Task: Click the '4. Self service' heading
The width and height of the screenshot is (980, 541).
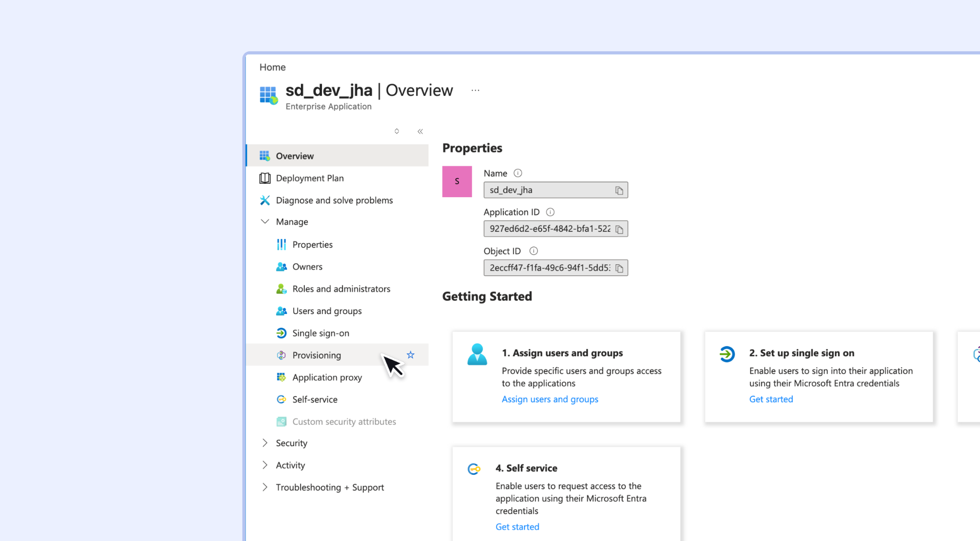Action: tap(526, 468)
